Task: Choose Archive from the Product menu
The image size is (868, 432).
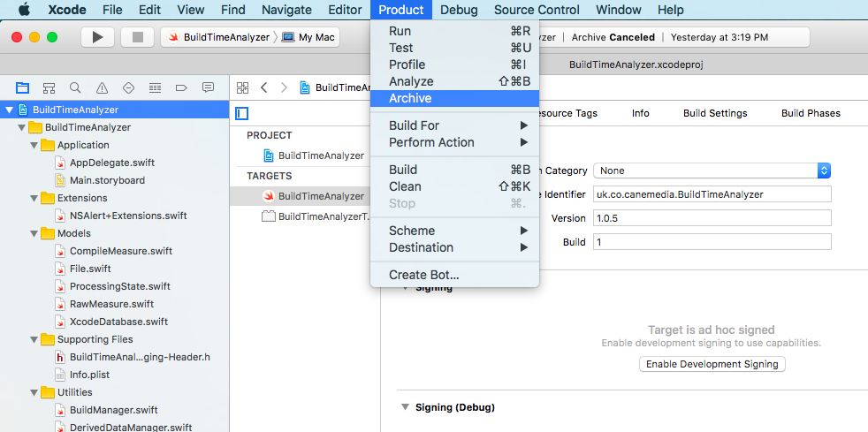Action: coord(410,98)
